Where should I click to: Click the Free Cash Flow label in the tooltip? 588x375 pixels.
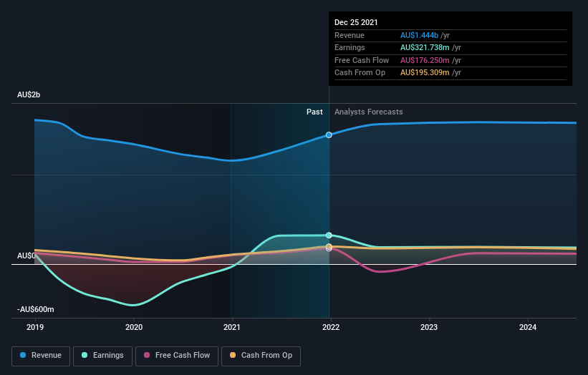362,60
